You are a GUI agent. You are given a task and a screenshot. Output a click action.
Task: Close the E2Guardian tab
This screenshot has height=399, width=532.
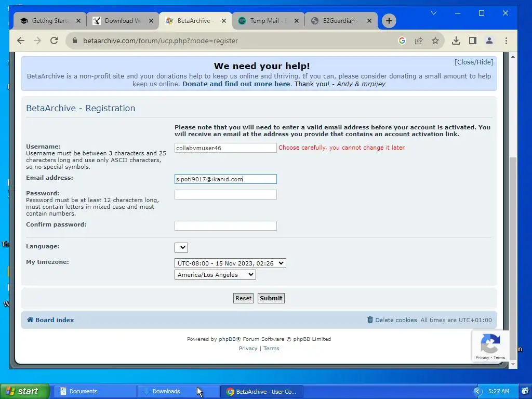369,21
